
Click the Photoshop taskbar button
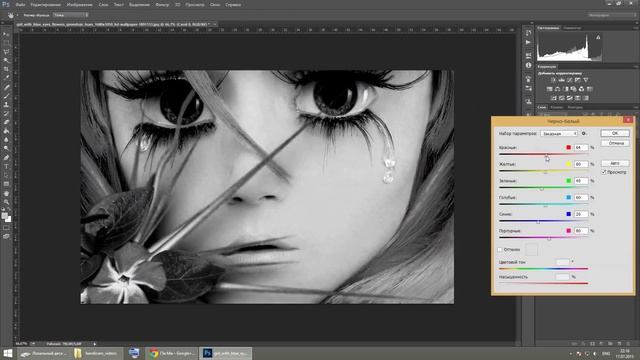pos(225,353)
